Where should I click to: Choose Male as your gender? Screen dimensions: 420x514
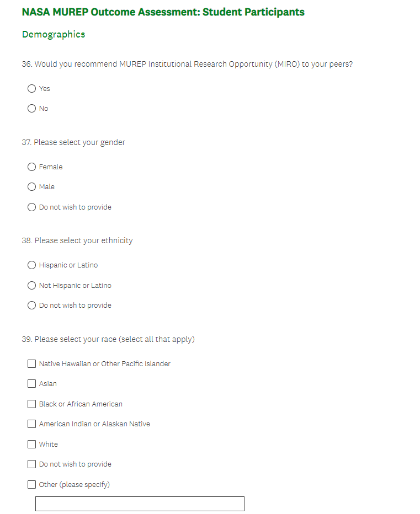[x=32, y=187]
